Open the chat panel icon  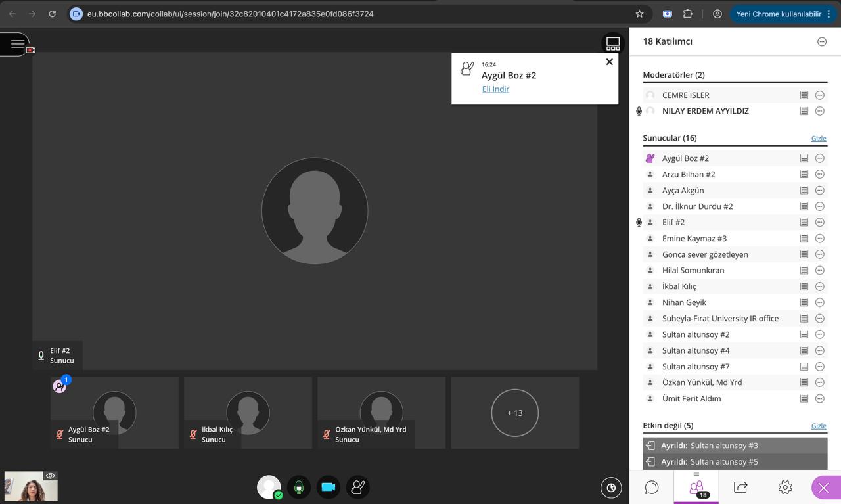pos(651,487)
